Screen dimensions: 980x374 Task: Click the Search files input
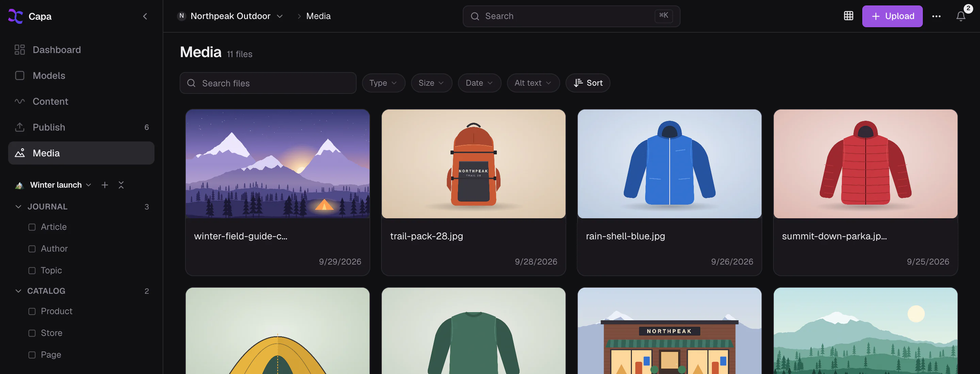(x=268, y=83)
